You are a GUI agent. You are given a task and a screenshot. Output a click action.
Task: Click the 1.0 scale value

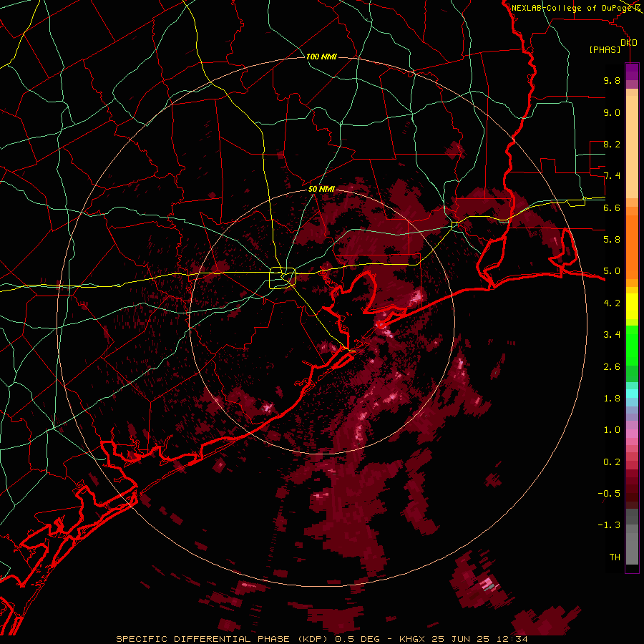tap(612, 430)
